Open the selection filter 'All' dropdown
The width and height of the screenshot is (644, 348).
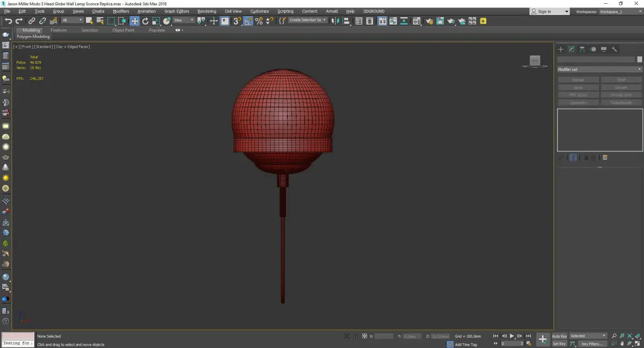pos(72,20)
